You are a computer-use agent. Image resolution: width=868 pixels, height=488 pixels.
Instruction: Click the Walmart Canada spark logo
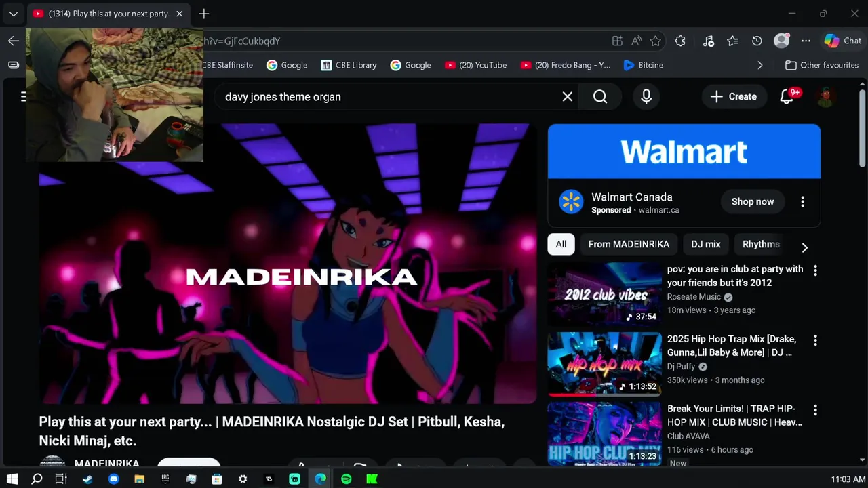click(x=571, y=201)
